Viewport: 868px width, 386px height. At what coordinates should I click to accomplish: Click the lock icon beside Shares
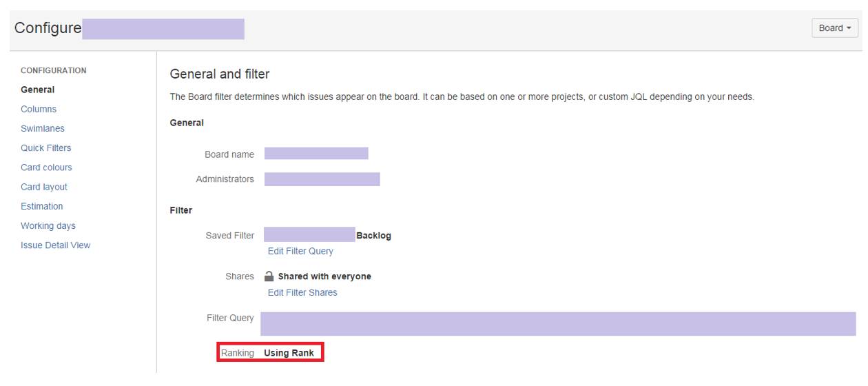[x=269, y=276]
